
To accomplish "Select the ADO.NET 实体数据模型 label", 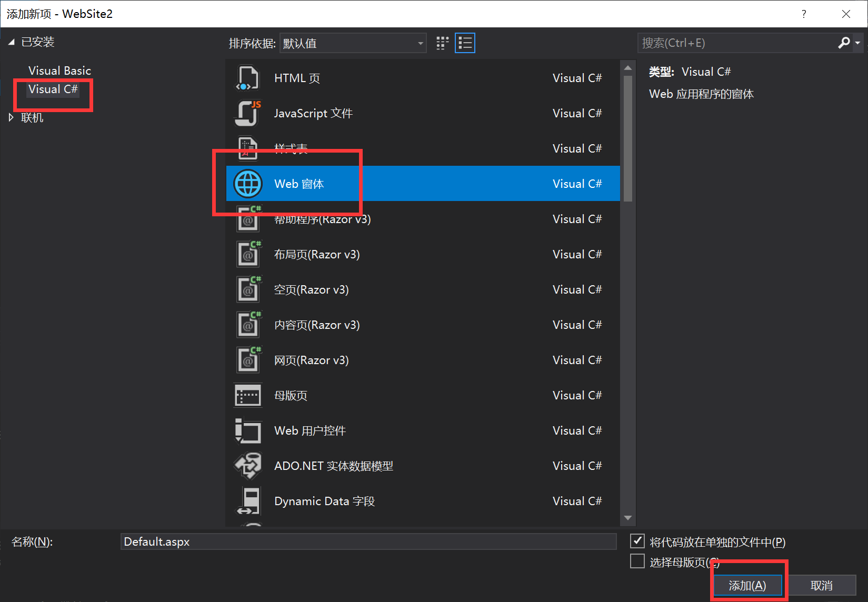I will pos(334,466).
